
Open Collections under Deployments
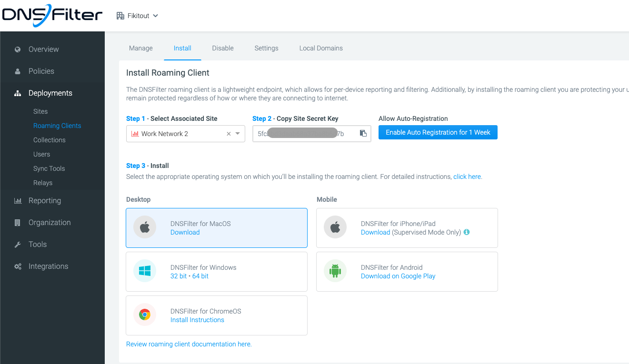point(50,140)
